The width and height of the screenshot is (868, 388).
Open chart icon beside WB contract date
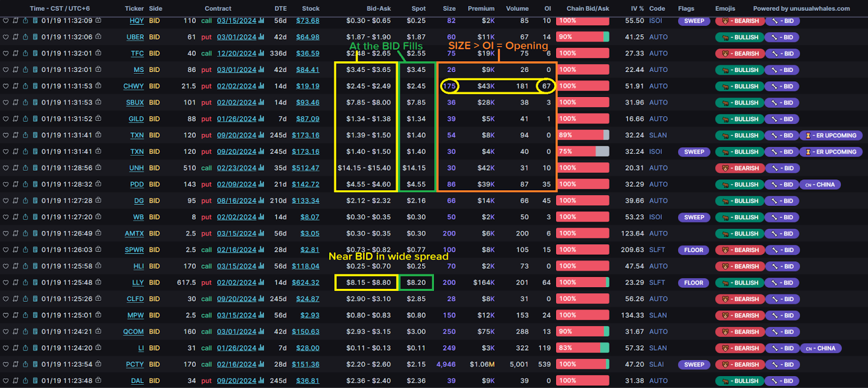coord(261,217)
